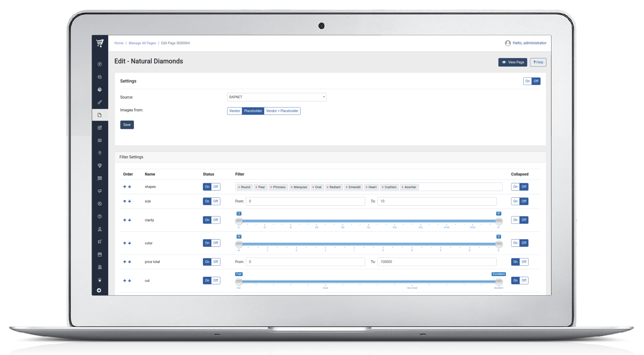The image size is (644, 355).
Task: Open the stacked layers sidebar icon
Action: (x=100, y=90)
